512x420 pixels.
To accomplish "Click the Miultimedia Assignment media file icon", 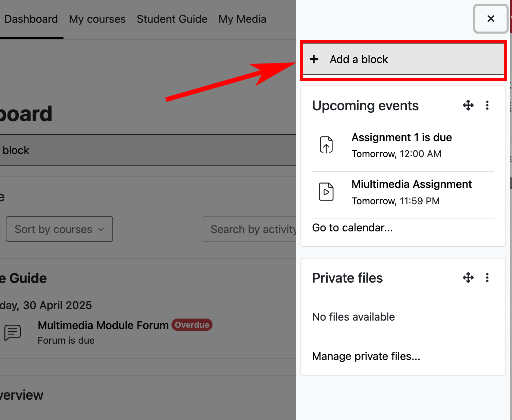I will coord(326,192).
